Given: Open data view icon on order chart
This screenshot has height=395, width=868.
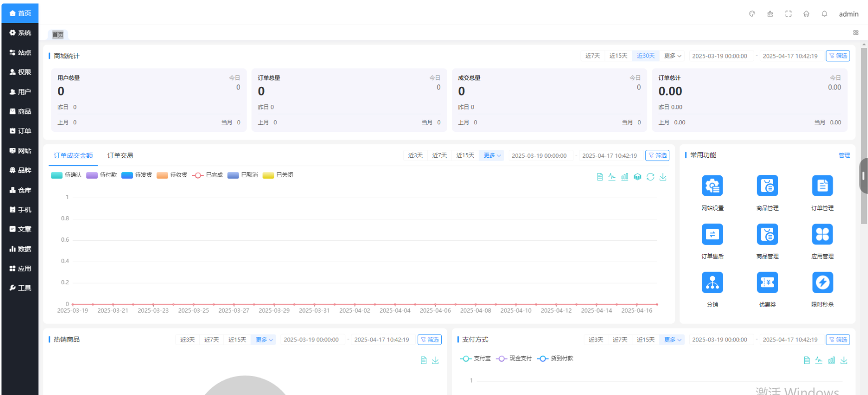Looking at the screenshot, I should click(x=600, y=177).
